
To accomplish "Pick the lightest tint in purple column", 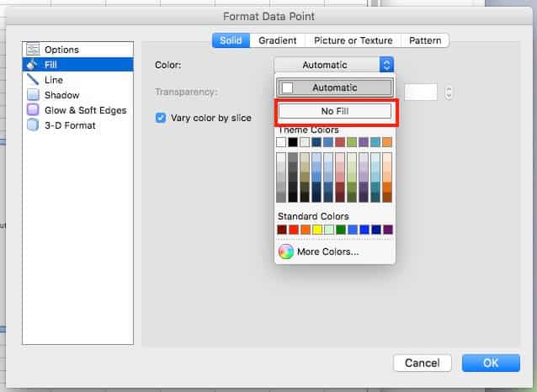I will tap(364, 157).
